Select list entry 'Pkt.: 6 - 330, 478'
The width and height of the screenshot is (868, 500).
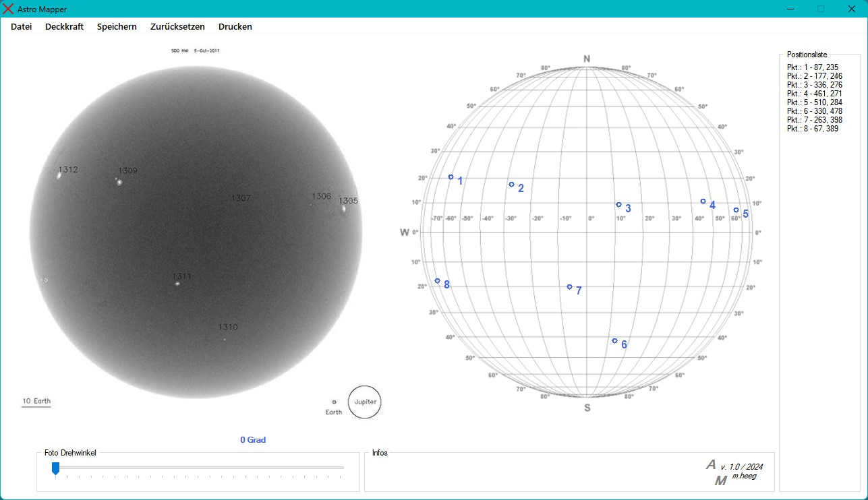[815, 111]
